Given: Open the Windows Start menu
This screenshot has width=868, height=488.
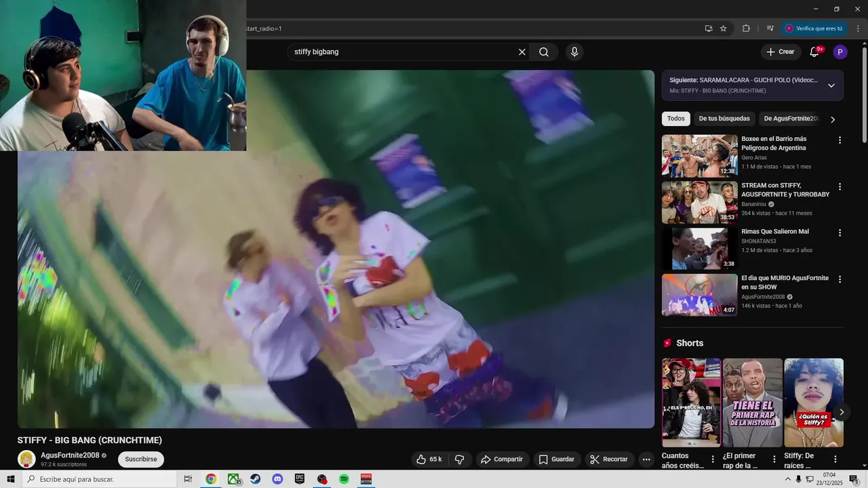Looking at the screenshot, I should click(10, 479).
